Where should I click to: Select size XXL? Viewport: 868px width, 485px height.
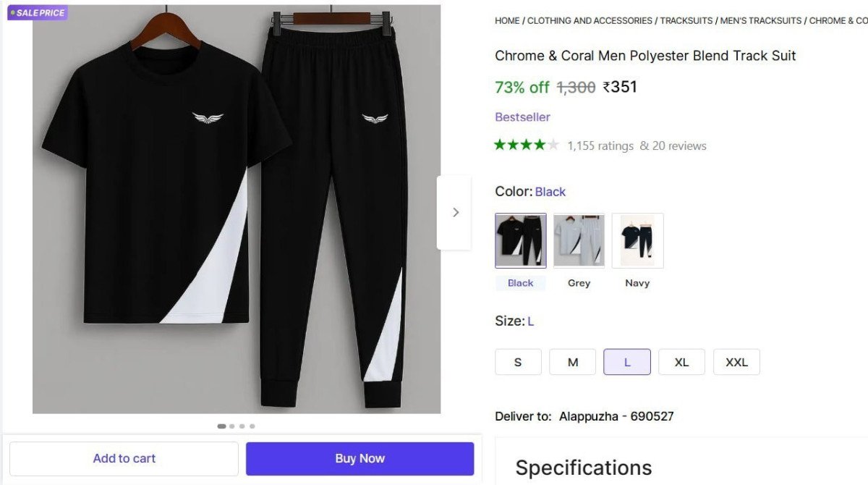pyautogui.click(x=736, y=361)
